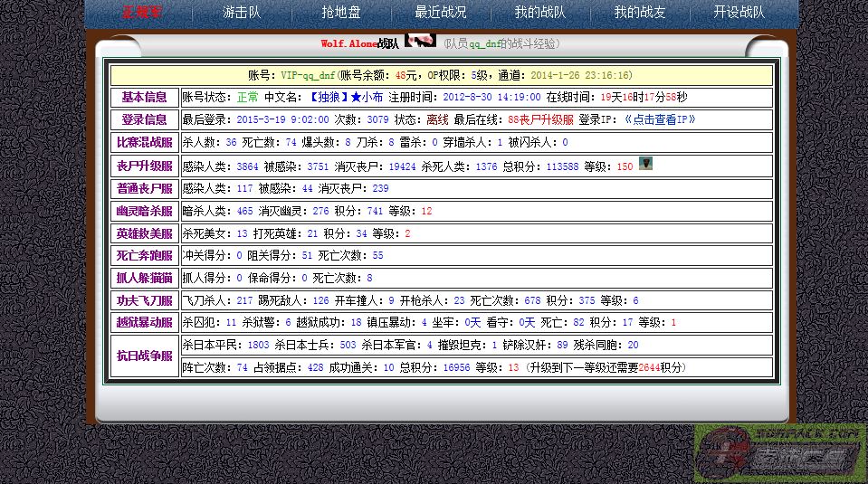Open the 我的战队 tab
Image resolution: width=868 pixels, height=484 pixels.
click(540, 12)
